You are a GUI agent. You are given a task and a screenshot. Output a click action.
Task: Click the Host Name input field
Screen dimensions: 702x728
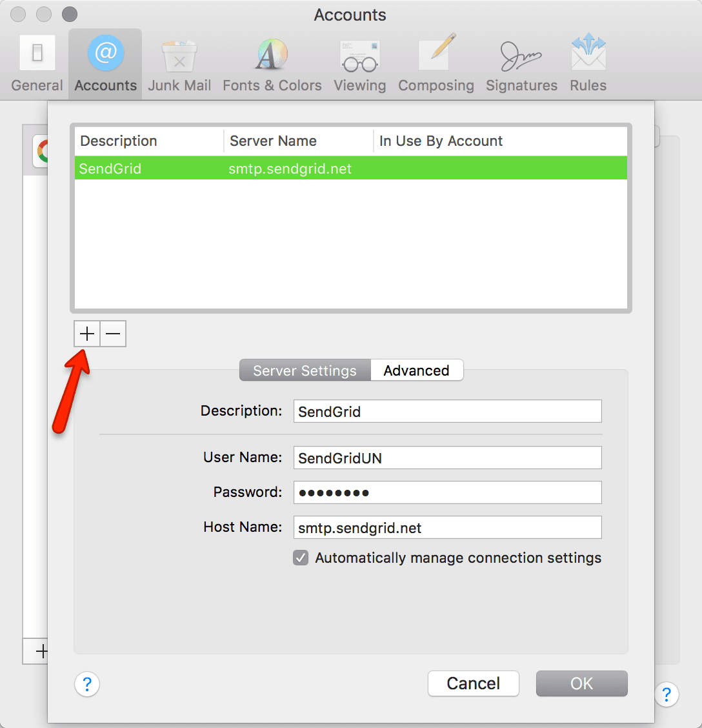pyautogui.click(x=447, y=527)
